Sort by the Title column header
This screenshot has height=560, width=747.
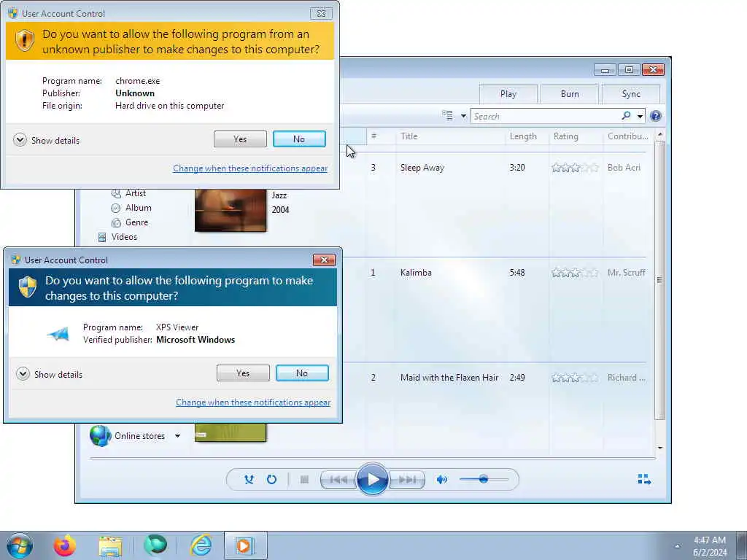(449, 136)
